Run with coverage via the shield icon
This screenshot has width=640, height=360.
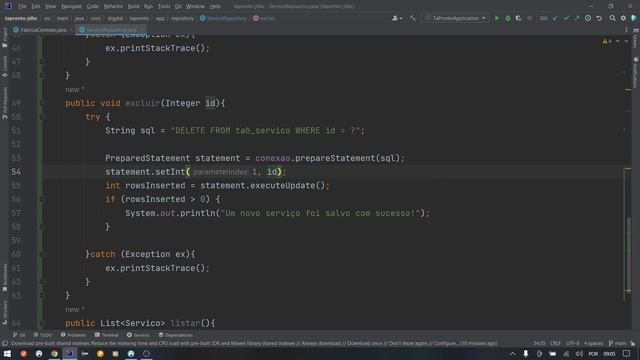point(518,18)
